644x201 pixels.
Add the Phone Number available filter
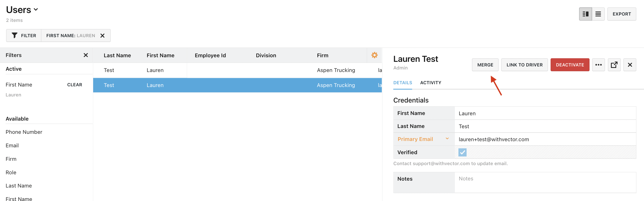(x=24, y=132)
